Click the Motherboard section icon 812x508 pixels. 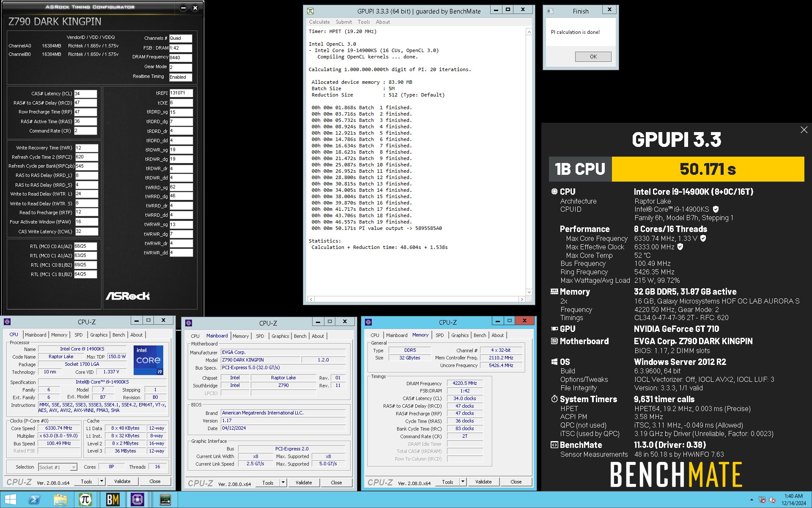click(x=554, y=341)
